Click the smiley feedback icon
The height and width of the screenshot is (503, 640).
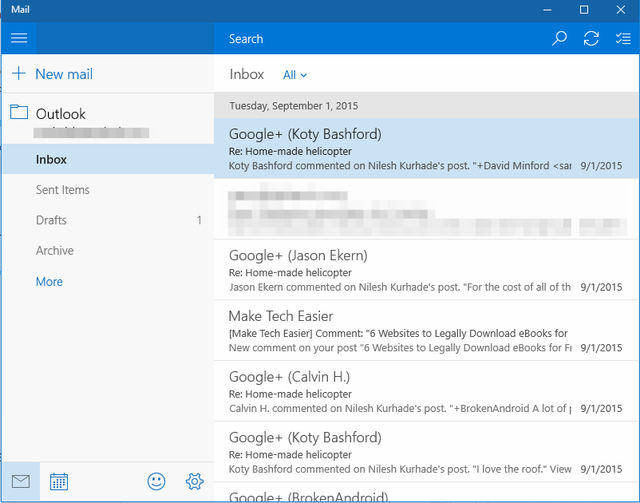156,481
